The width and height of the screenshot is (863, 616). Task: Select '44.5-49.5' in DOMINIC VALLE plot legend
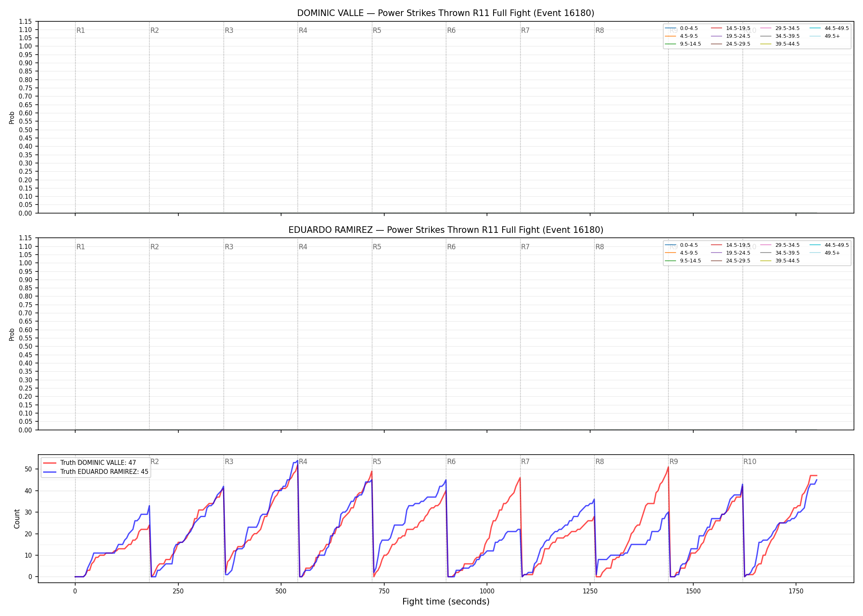[x=837, y=28]
